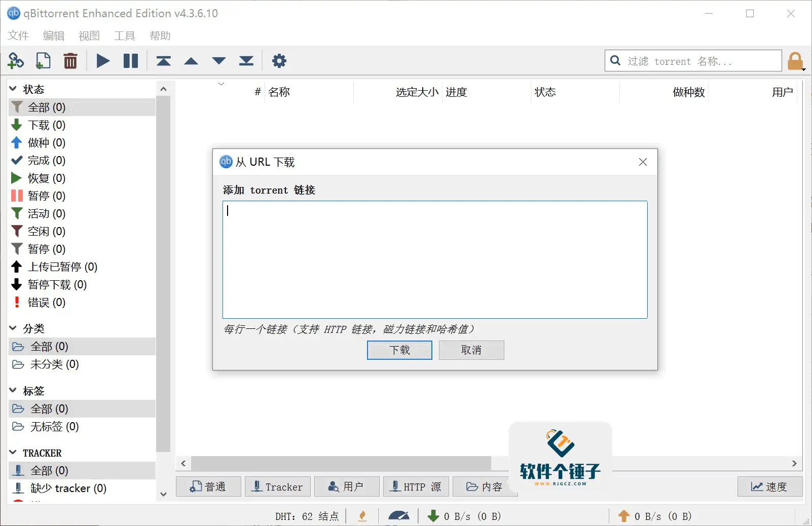812x526 pixels.
Task: Click the move-down queue priority icon
Action: point(218,60)
